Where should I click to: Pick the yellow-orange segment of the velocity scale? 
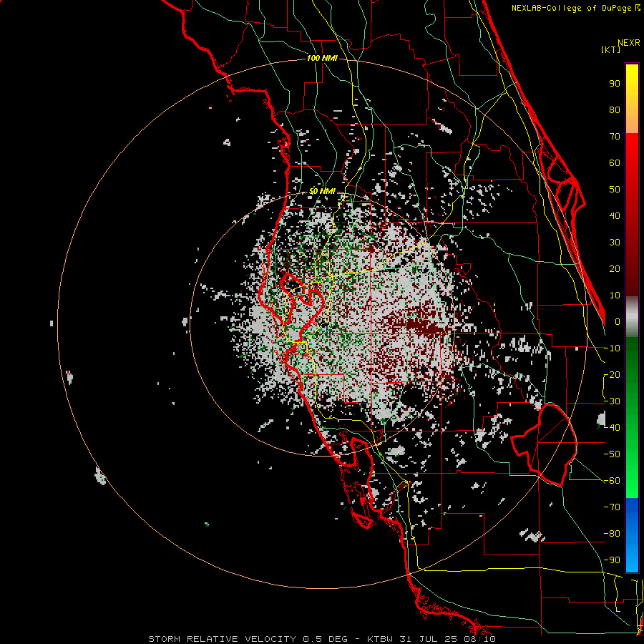pos(632,99)
